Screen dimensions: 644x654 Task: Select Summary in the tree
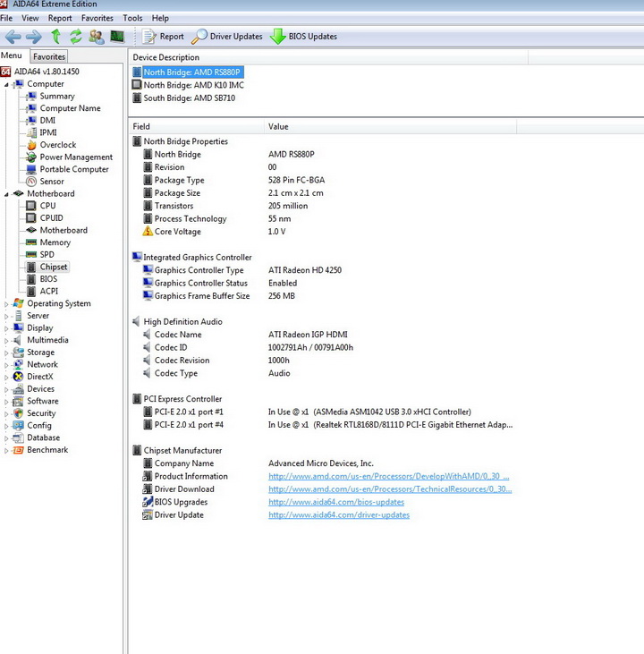tap(57, 97)
